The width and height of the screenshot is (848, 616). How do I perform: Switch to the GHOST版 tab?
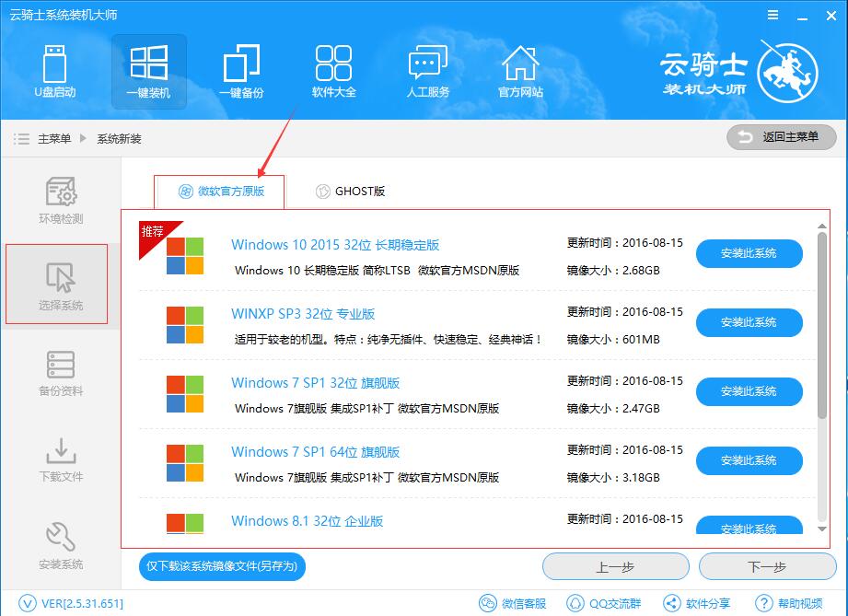351,192
